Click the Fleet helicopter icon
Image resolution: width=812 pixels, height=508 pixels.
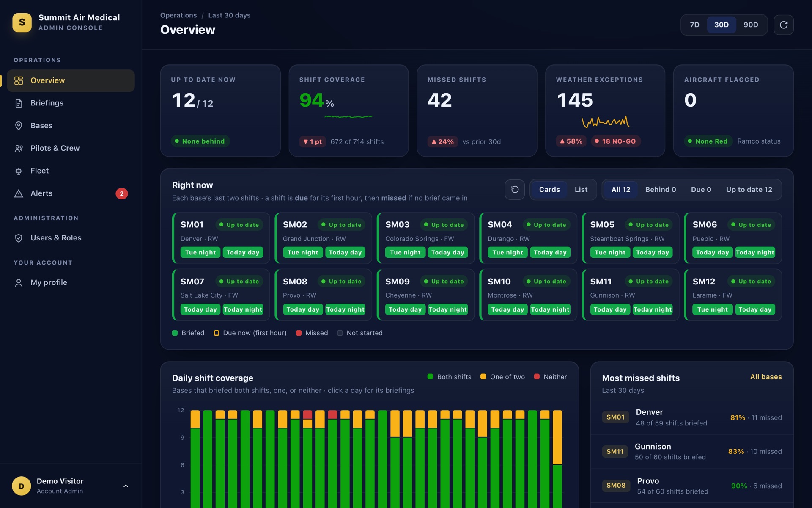point(19,171)
